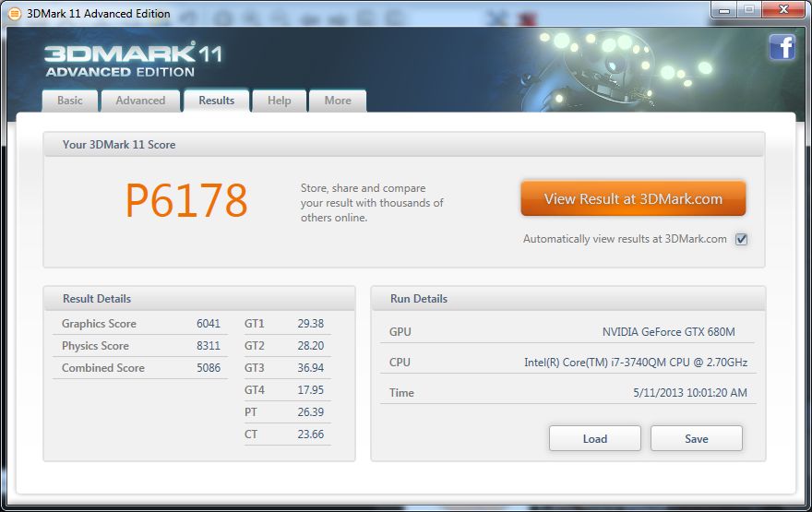Image resolution: width=812 pixels, height=512 pixels.
Task: Click the GPU label in Run Details
Action: tap(400, 332)
